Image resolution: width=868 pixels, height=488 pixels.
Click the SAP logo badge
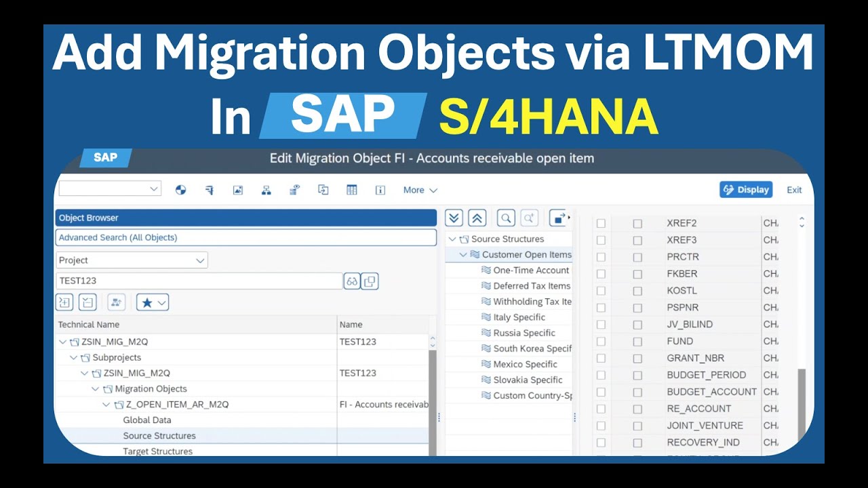(105, 158)
